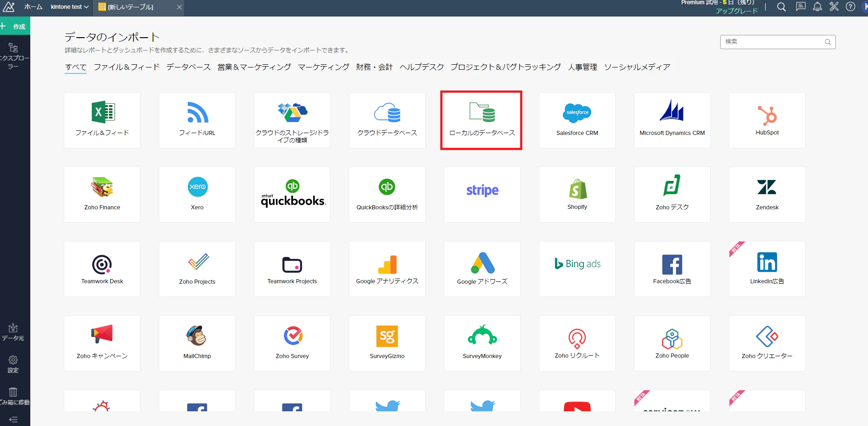Open global search in top bar
Screen dimensions: 868x426
coord(781,7)
